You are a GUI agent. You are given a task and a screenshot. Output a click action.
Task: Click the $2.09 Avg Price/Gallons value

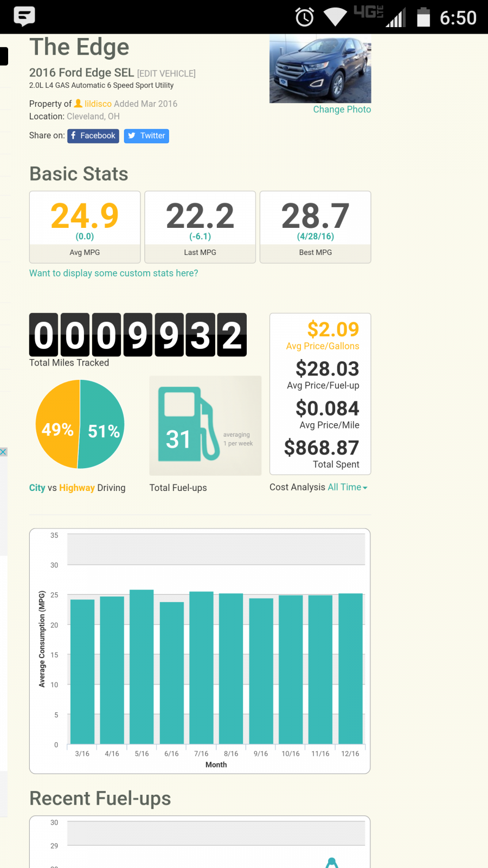tap(333, 329)
